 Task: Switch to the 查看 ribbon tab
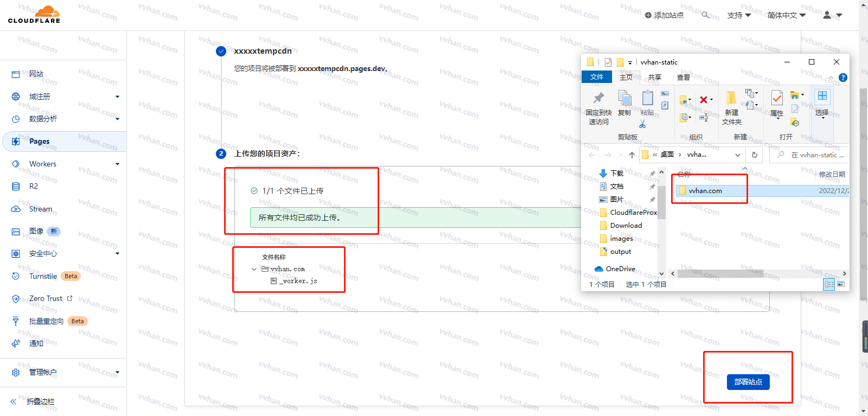tap(684, 77)
